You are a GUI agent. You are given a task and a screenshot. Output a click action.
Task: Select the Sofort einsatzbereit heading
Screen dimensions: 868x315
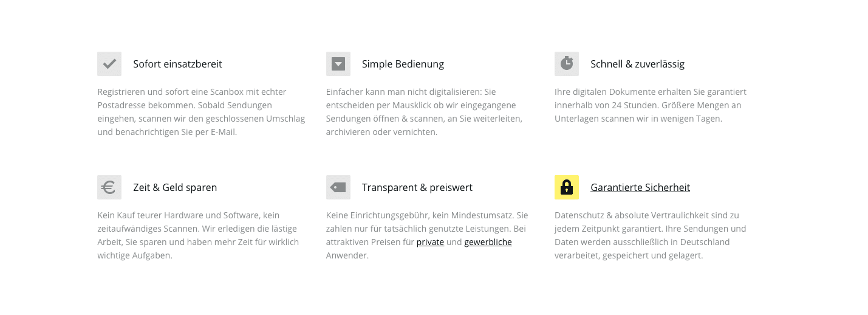(177, 64)
